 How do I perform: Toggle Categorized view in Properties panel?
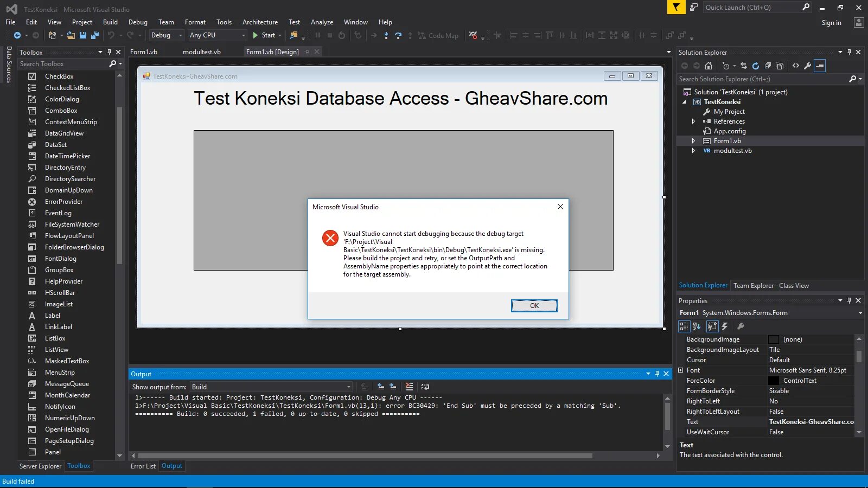coord(684,326)
